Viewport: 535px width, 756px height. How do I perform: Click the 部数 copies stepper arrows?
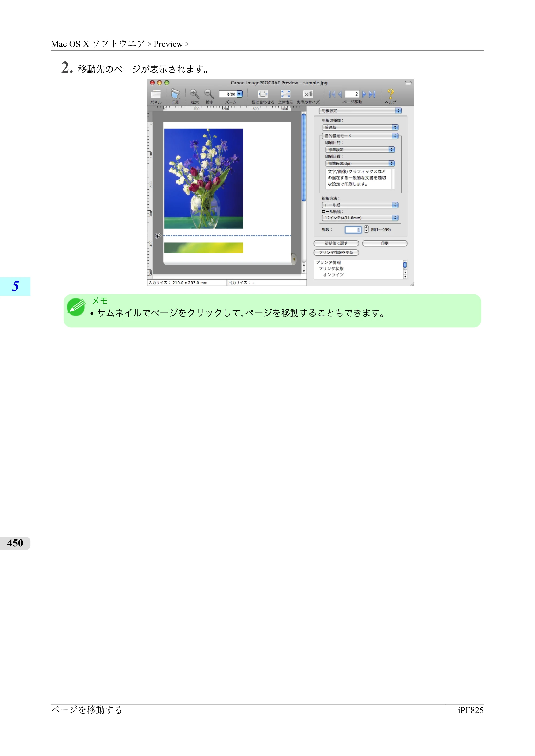(366, 230)
